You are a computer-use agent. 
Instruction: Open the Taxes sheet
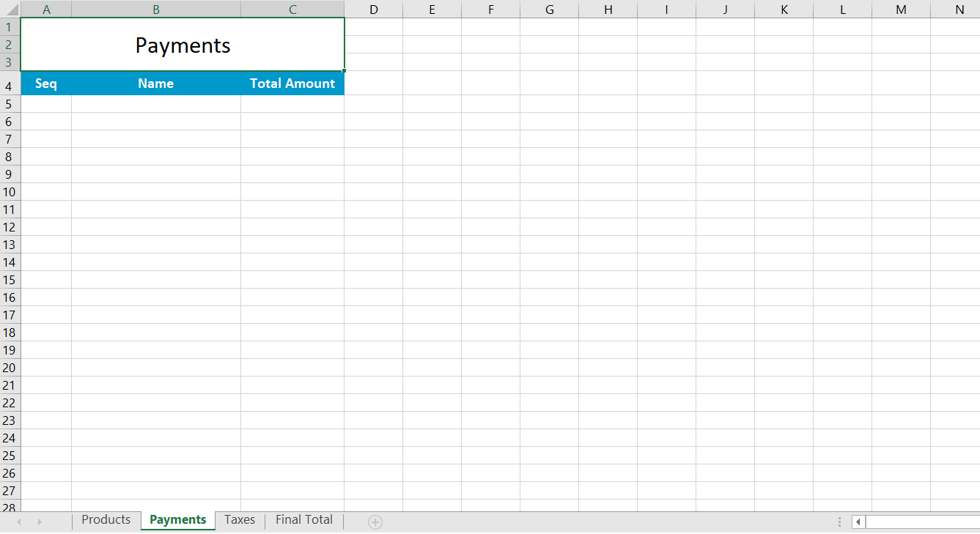point(239,519)
